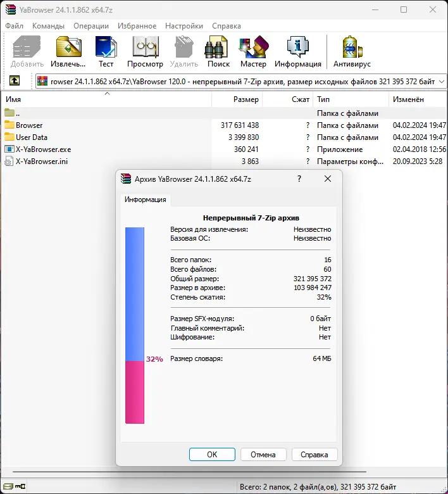Sort by the Сжат column header
The height and width of the screenshot is (494, 448).
point(288,99)
